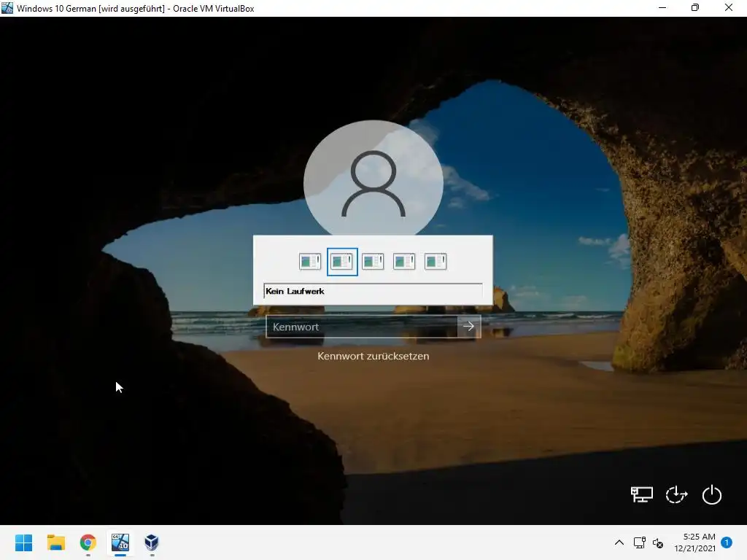Open the ease of access options icon
This screenshot has width=747, height=560.
pos(676,495)
